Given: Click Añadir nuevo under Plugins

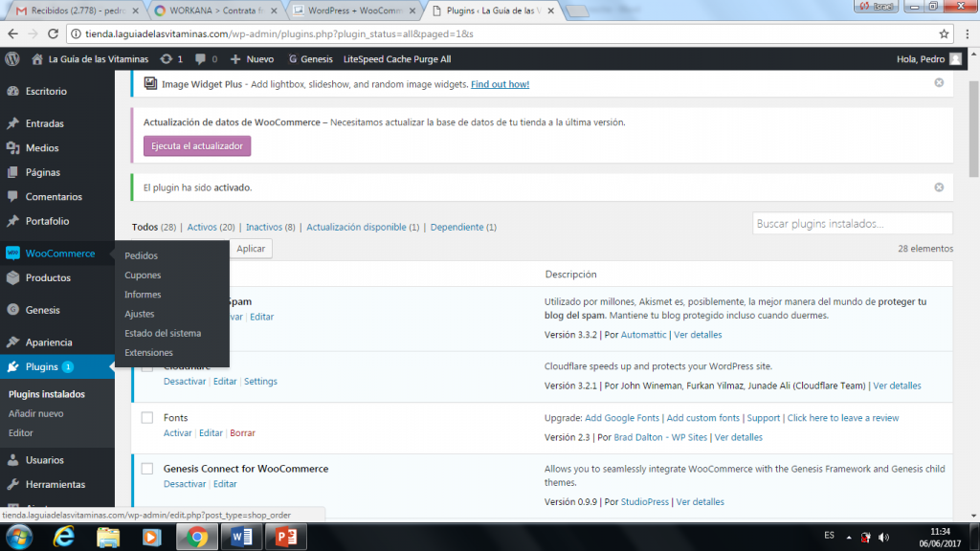Looking at the screenshot, I should [x=35, y=413].
